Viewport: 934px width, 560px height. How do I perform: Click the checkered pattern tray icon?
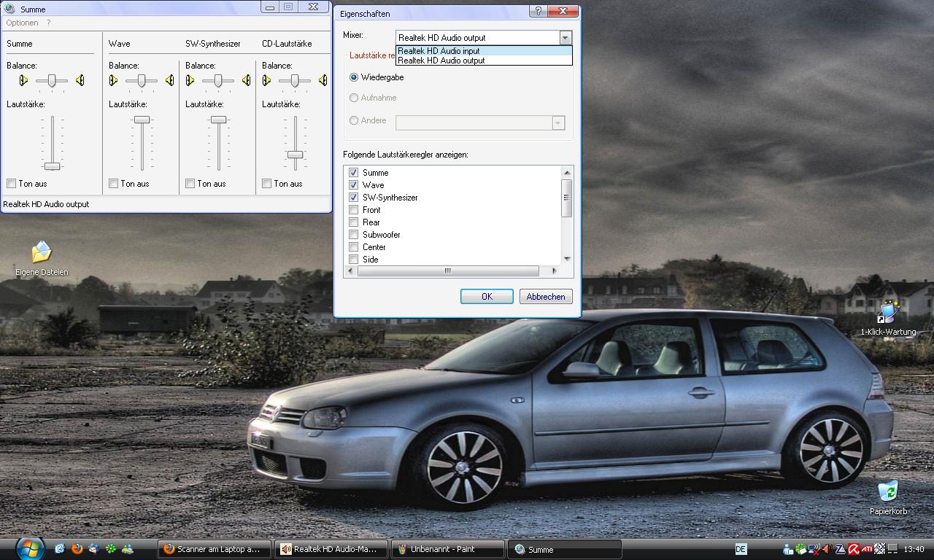click(879, 549)
